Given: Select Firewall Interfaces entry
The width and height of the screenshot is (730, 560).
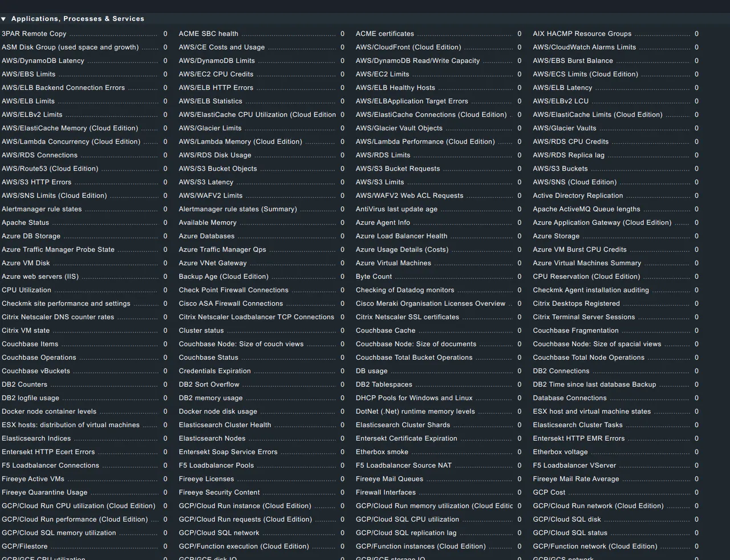Looking at the screenshot, I should [386, 493].
